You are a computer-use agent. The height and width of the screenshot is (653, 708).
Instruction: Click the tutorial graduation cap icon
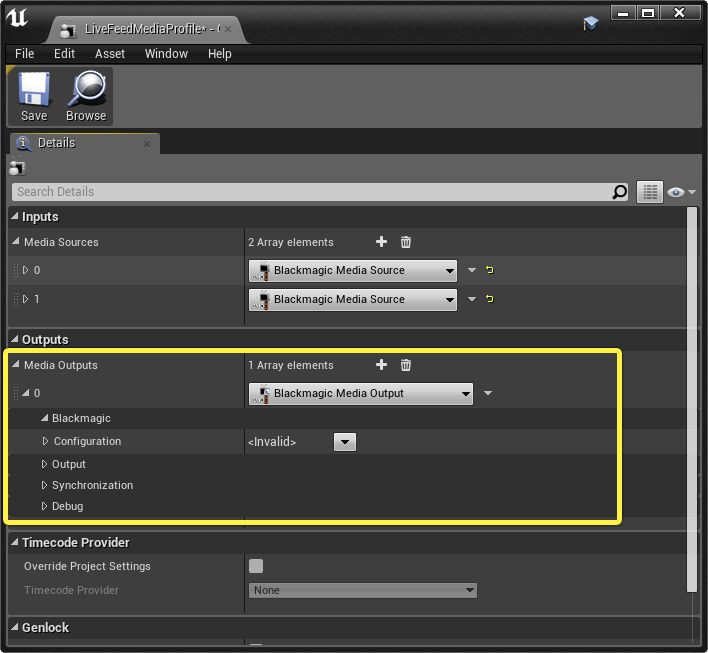tap(590, 23)
